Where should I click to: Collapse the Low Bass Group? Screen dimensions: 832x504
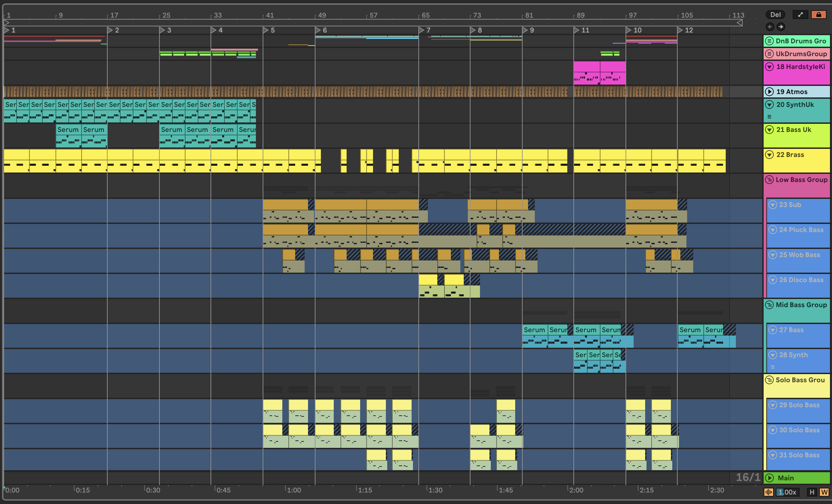pyautogui.click(x=769, y=180)
